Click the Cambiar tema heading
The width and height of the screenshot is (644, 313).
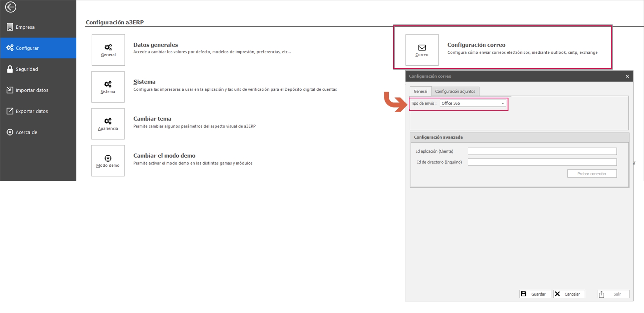tap(152, 119)
